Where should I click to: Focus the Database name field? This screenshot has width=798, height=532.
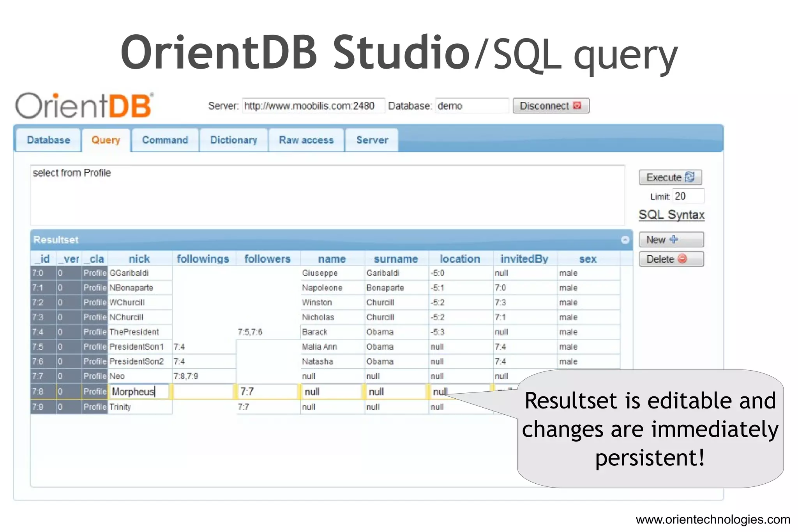coord(472,106)
